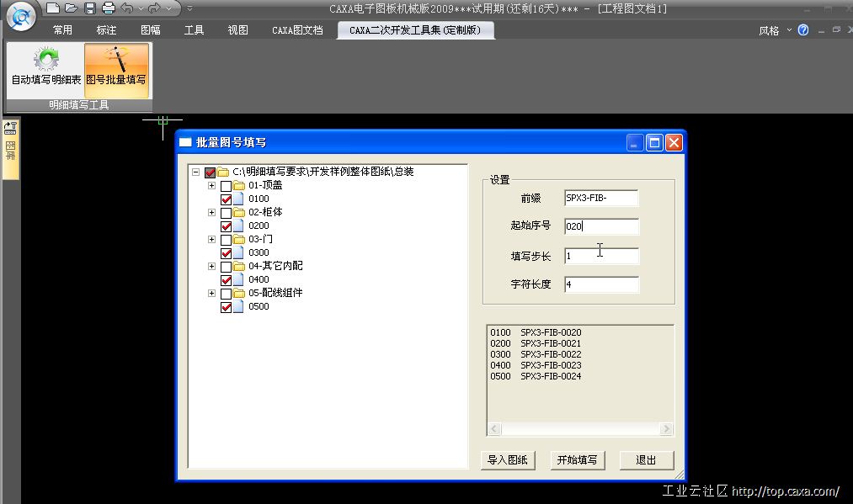Uncheck the 0500 drawing checkbox
Viewport: 853px width, 504px height.
point(226,306)
